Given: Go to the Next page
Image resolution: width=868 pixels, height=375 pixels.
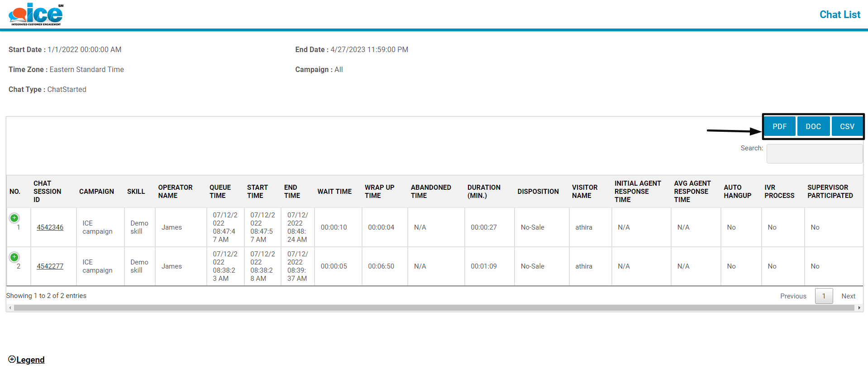Looking at the screenshot, I should pos(848,296).
